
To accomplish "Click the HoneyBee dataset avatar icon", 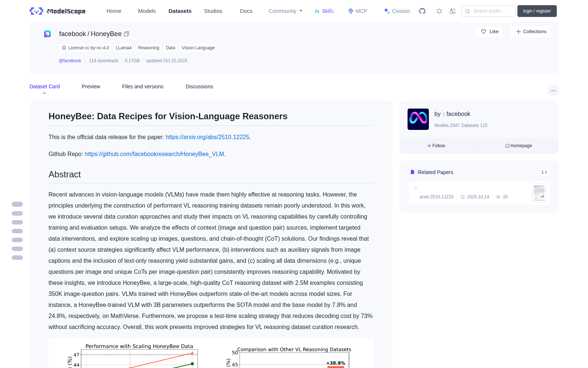I will tap(47, 34).
